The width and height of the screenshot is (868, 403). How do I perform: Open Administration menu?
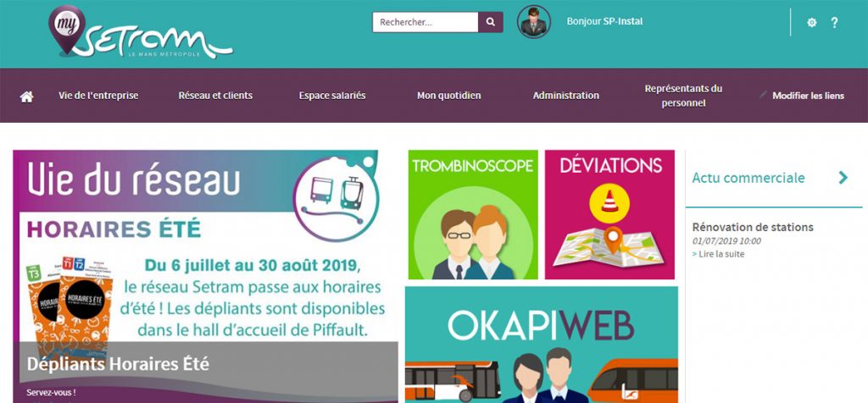(565, 96)
